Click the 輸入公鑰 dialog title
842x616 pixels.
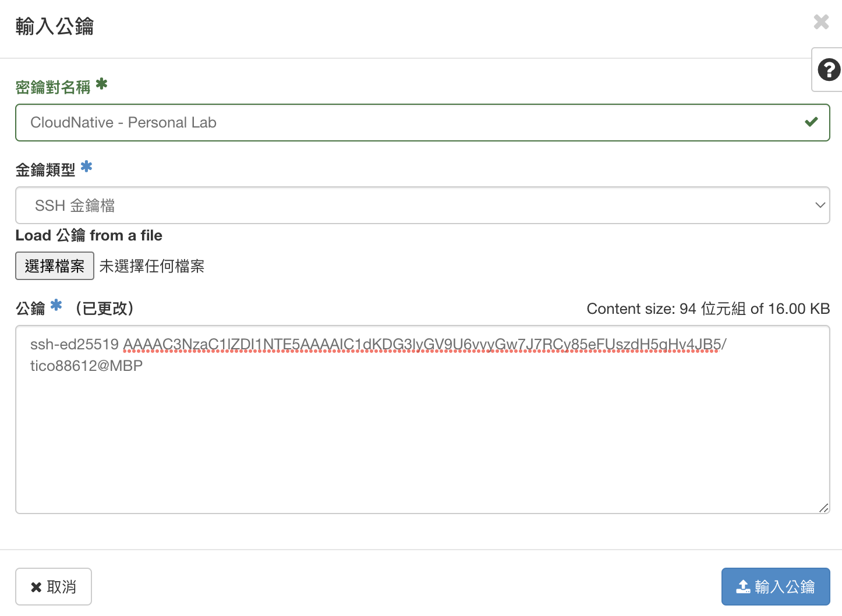[55, 26]
